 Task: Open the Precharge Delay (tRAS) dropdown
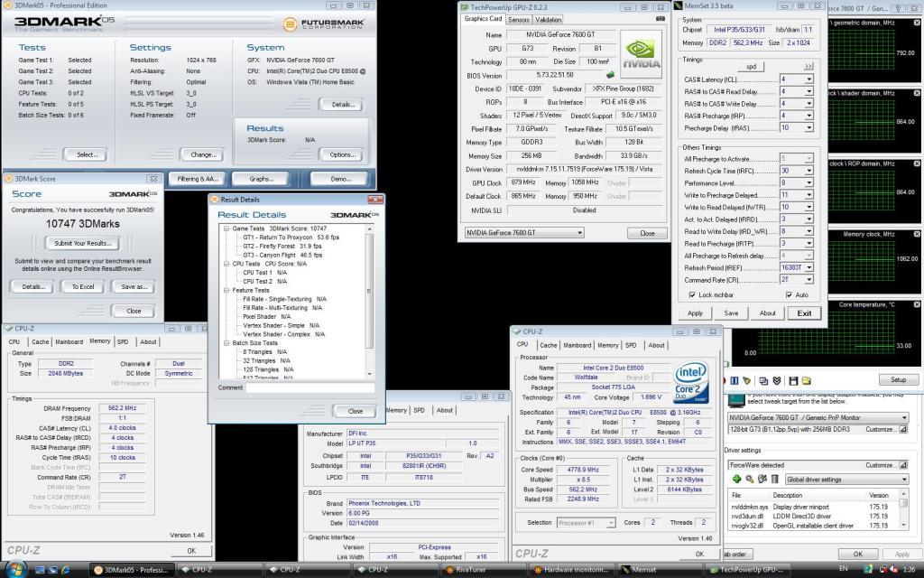coord(809,127)
